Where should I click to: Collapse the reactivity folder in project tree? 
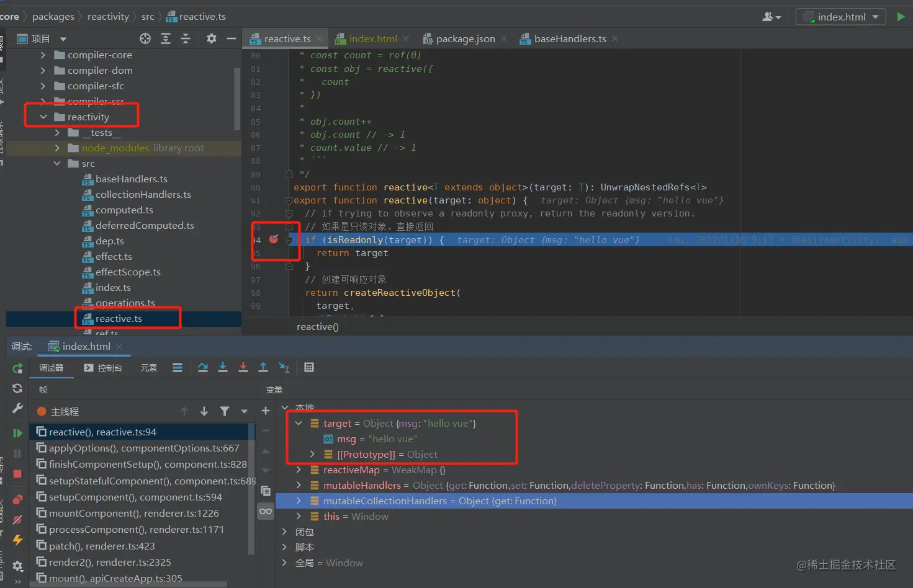coord(43,117)
